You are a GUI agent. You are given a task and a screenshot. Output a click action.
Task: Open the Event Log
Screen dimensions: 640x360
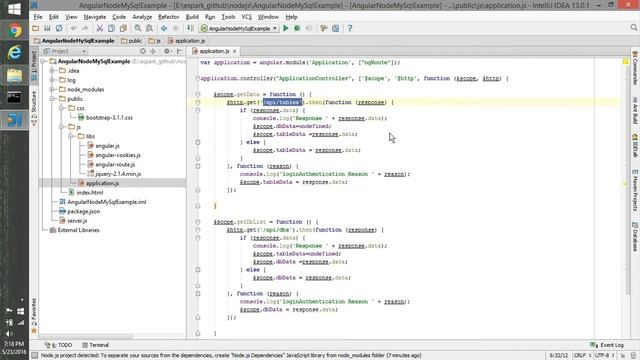pyautogui.click(x=607, y=345)
